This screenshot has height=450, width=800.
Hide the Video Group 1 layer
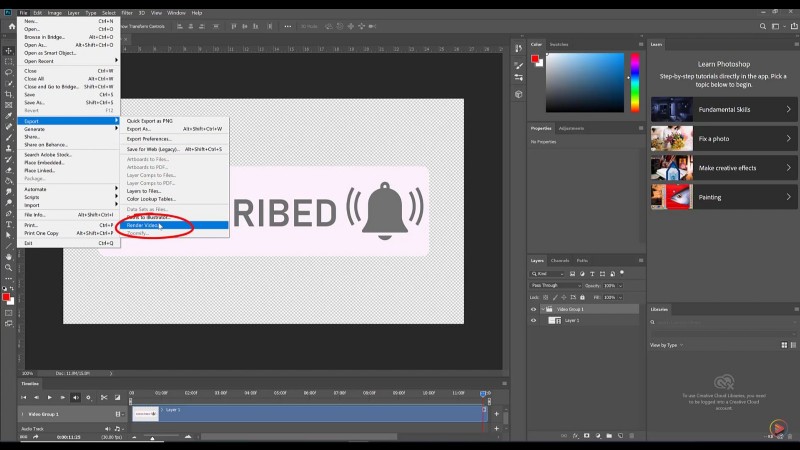tap(534, 309)
